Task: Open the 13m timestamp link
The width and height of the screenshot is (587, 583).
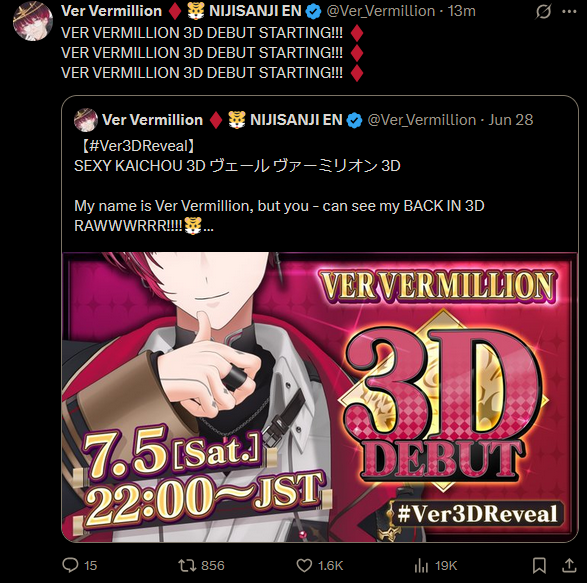Action: [462, 11]
